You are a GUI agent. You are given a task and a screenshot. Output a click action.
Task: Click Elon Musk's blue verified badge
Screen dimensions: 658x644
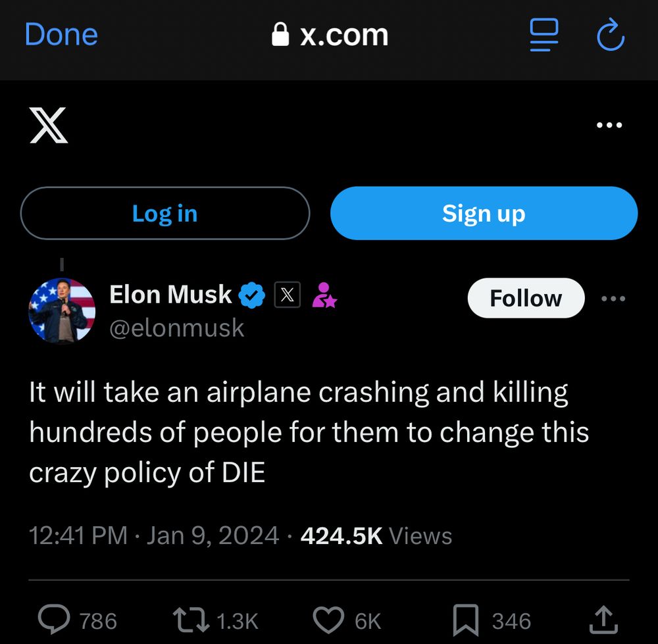pyautogui.click(x=252, y=295)
